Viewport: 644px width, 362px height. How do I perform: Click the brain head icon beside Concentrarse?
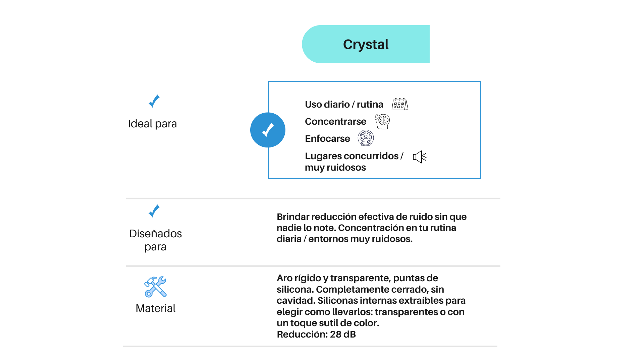coord(382,121)
